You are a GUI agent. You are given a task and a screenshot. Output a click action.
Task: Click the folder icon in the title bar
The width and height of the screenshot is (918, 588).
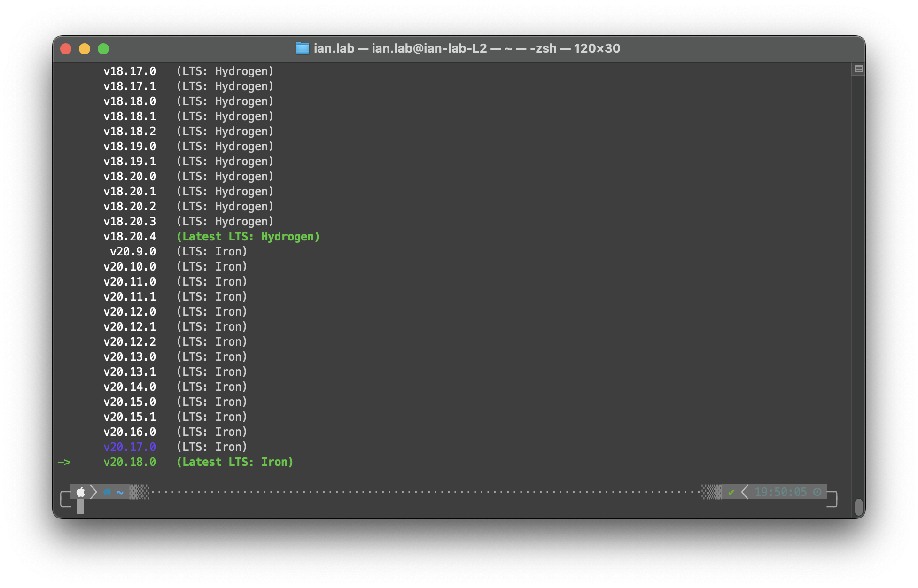click(302, 48)
